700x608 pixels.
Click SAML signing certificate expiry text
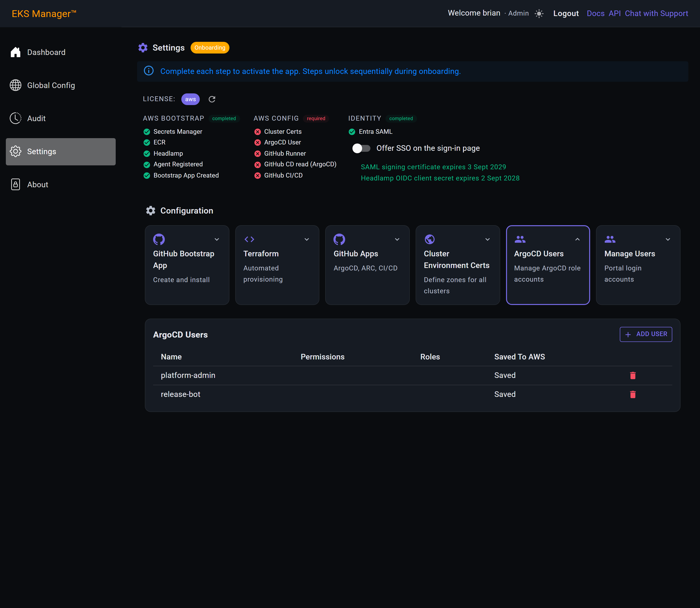pos(433,167)
